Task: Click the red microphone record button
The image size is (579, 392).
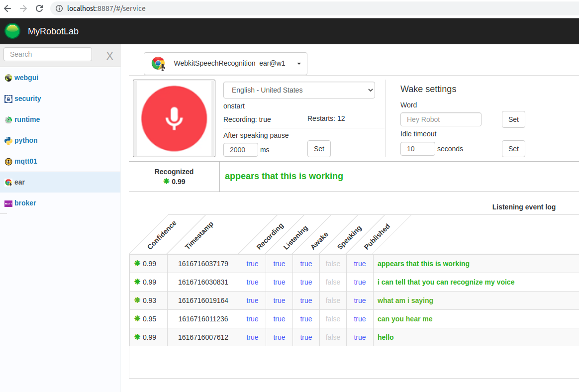Action: pos(174,118)
